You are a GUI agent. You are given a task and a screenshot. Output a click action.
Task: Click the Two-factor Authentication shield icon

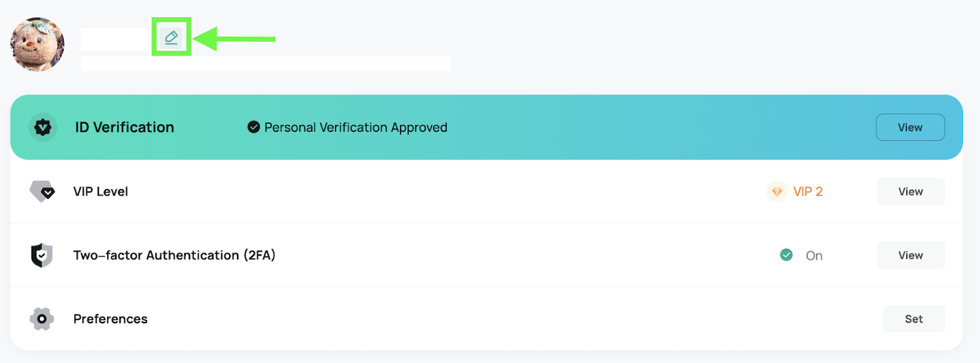42,255
